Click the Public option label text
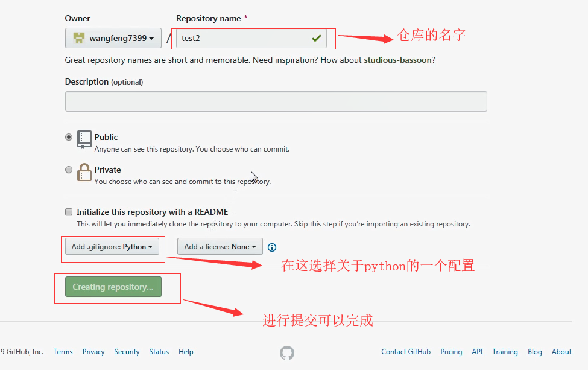The width and height of the screenshot is (588, 370). [106, 137]
